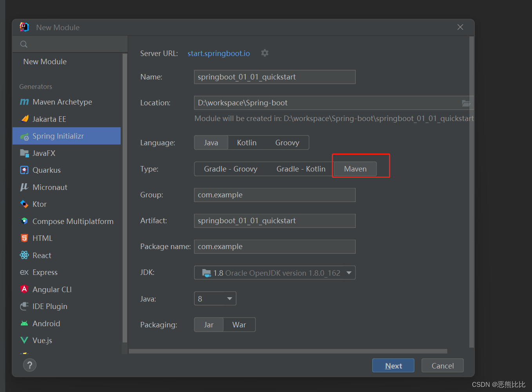Click the search magnifier icon
Screen dimensions: 532x392
coord(24,44)
